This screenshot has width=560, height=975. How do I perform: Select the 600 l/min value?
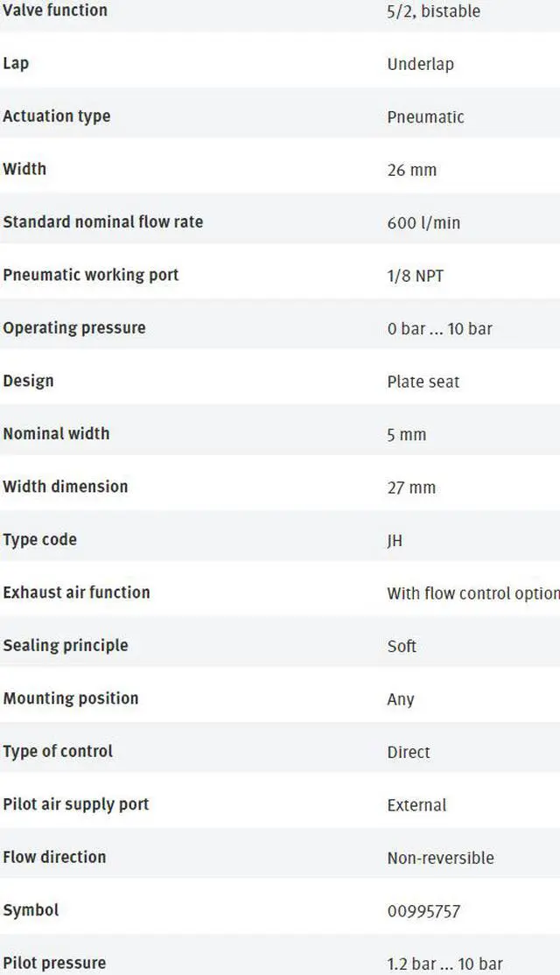tap(423, 222)
